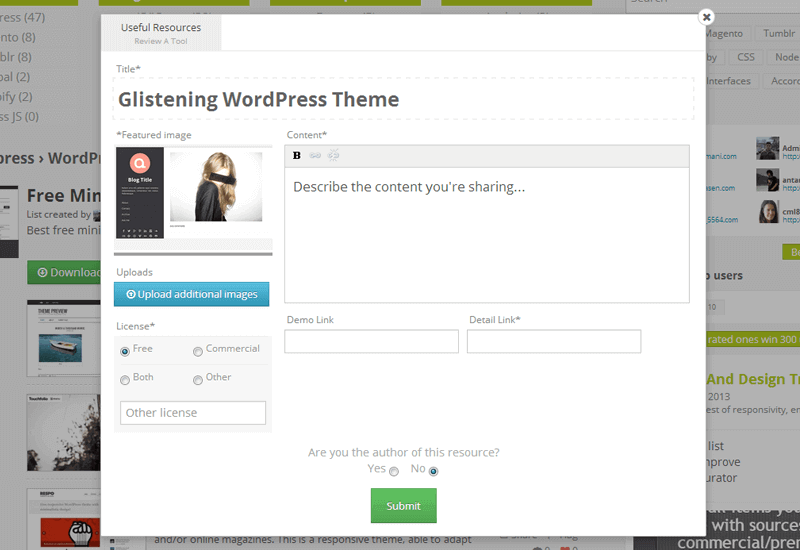Click into the Content description area
800x550 pixels.
[x=487, y=235]
